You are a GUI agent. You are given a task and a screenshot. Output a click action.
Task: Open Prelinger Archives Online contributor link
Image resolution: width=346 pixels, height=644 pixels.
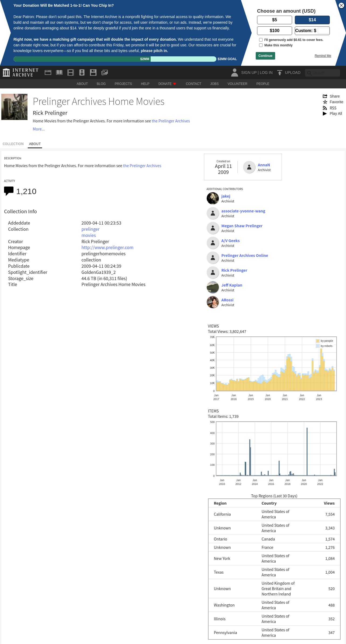[245, 256]
